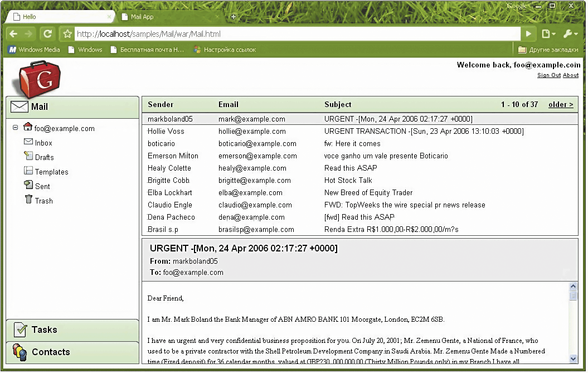
Task: Open the browser page menu dropdown
Action: (548, 34)
